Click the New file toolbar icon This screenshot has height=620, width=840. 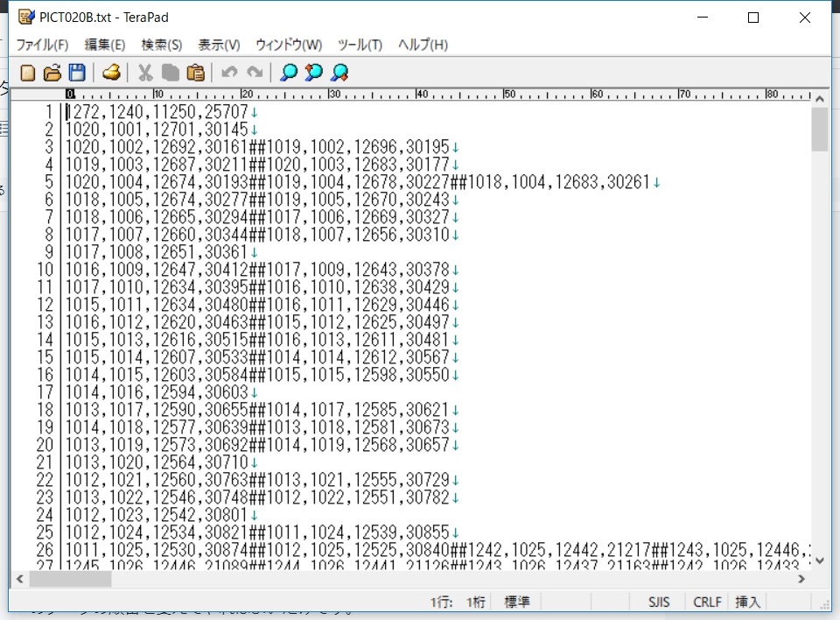pos(27,73)
